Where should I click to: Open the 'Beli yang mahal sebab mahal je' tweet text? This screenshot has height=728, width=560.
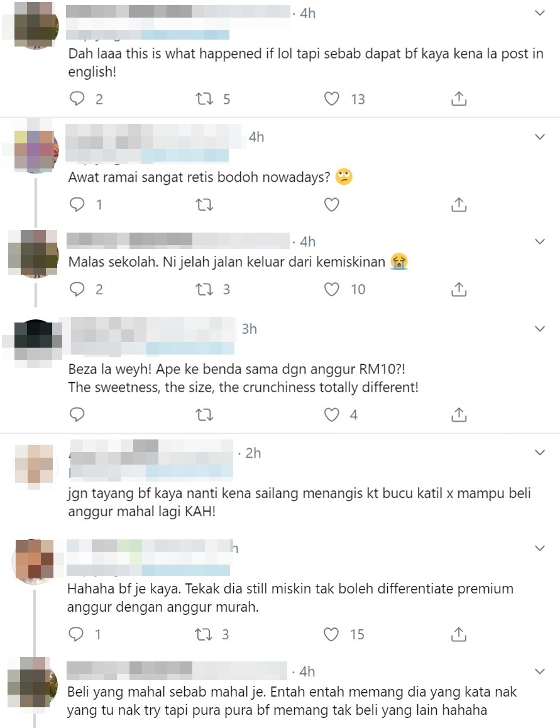[x=292, y=701]
